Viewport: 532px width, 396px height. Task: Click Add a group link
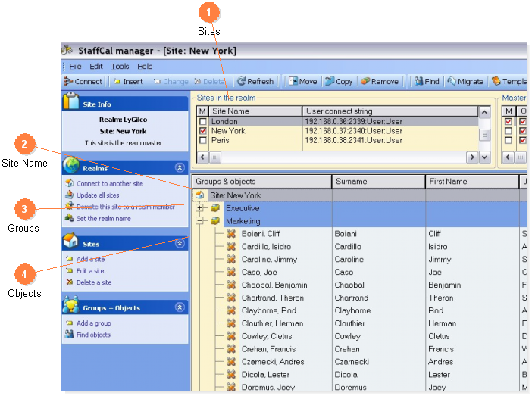94,323
